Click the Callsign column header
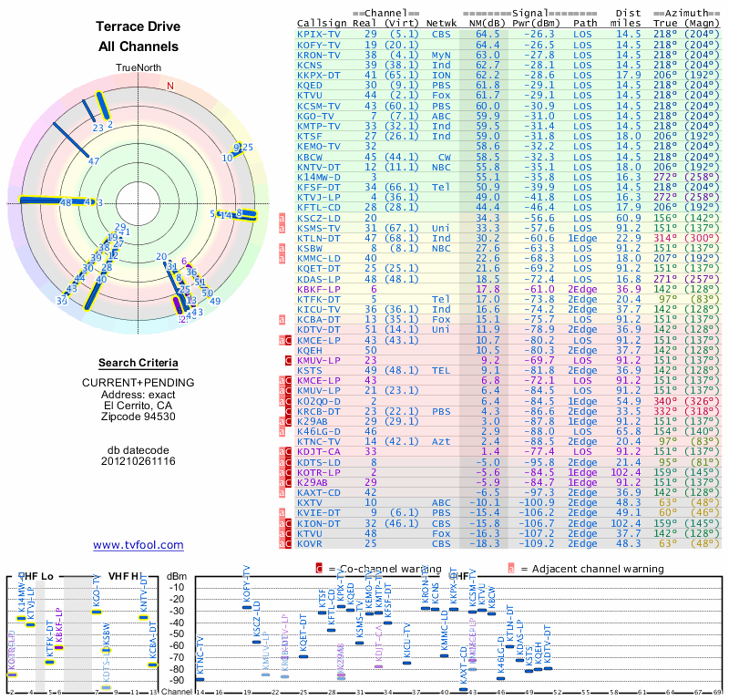 [322, 24]
